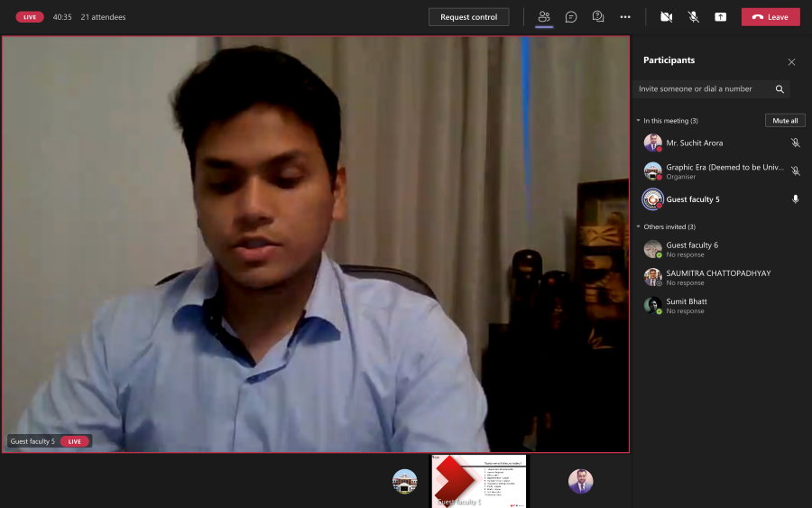Click search icon in the invite box
The height and width of the screenshot is (508, 812).
click(780, 89)
